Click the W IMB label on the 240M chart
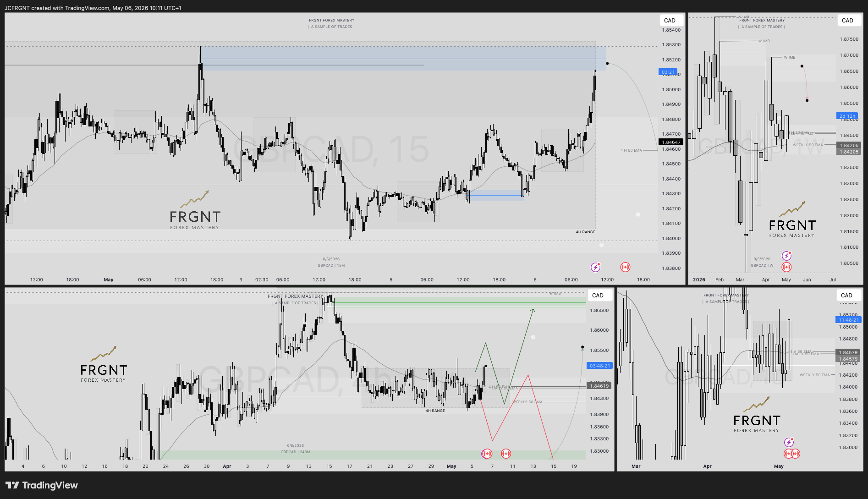This screenshot has height=499, width=868. click(555, 293)
